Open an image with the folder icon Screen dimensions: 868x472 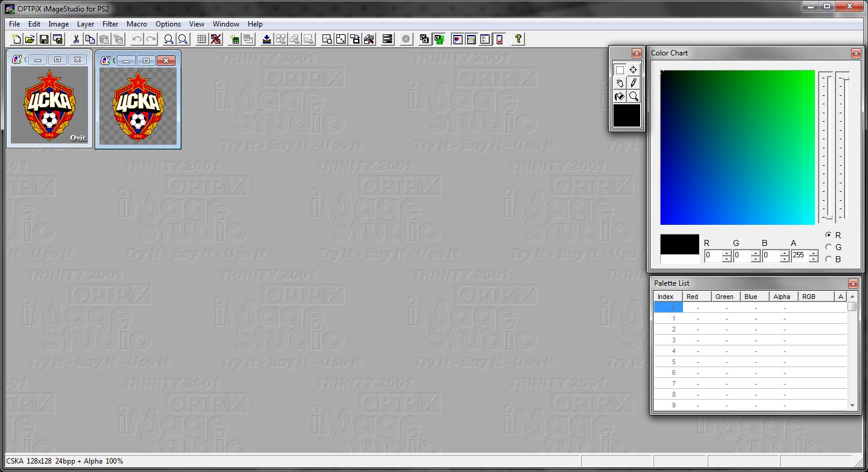coord(30,39)
